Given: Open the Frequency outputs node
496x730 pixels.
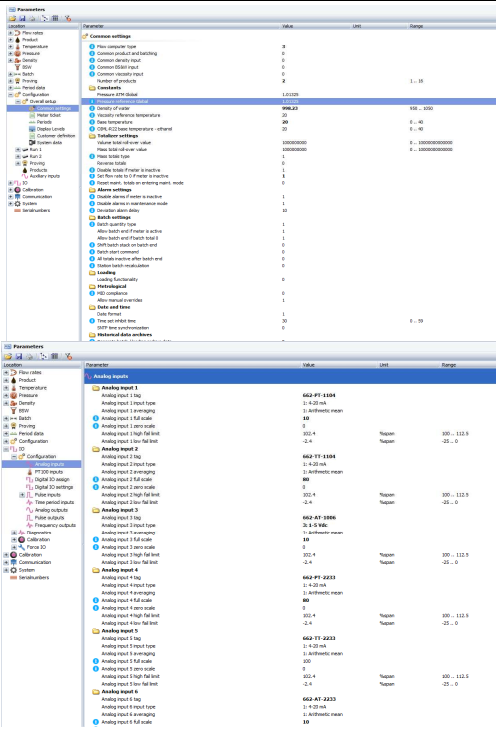Looking at the screenshot, I should coord(55,525).
